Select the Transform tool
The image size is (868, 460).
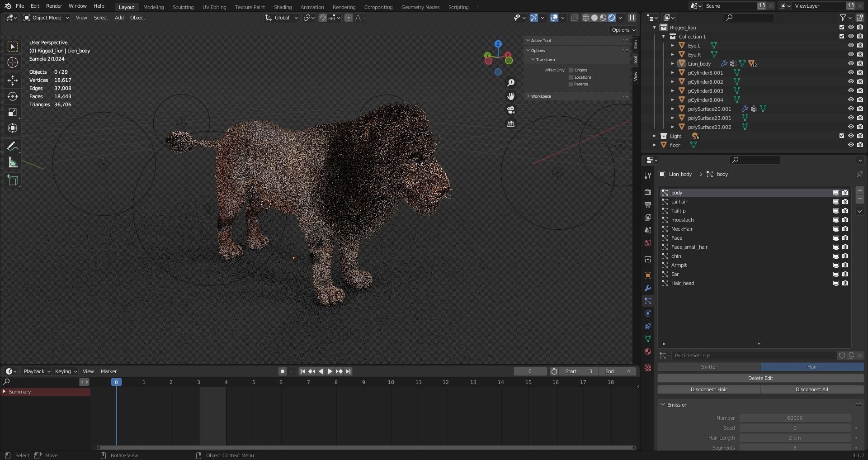click(13, 128)
